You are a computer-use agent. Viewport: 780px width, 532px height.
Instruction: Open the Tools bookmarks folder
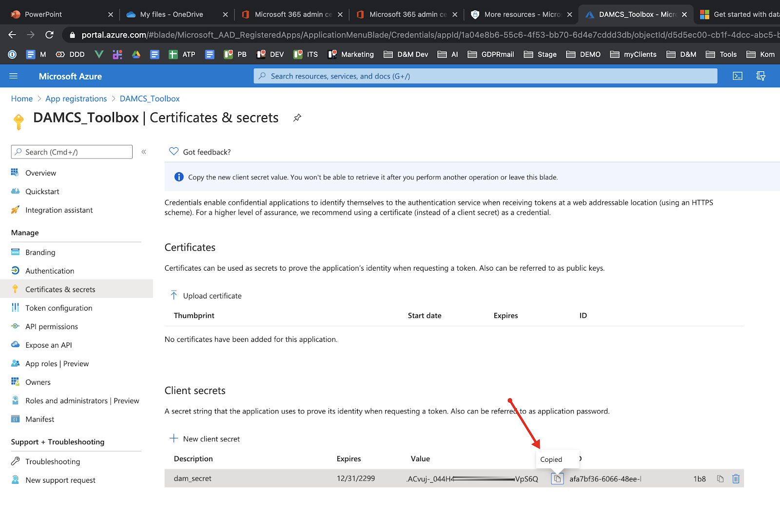[721, 54]
